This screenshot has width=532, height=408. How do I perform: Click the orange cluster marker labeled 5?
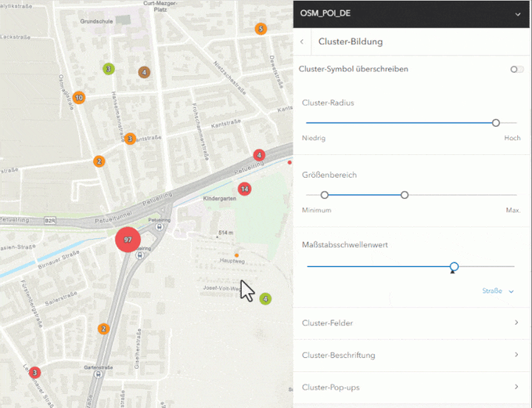261,29
